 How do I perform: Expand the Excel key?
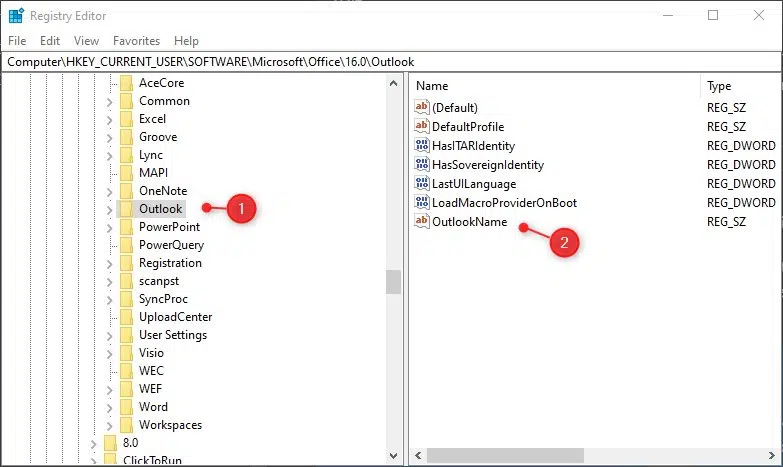(109, 120)
